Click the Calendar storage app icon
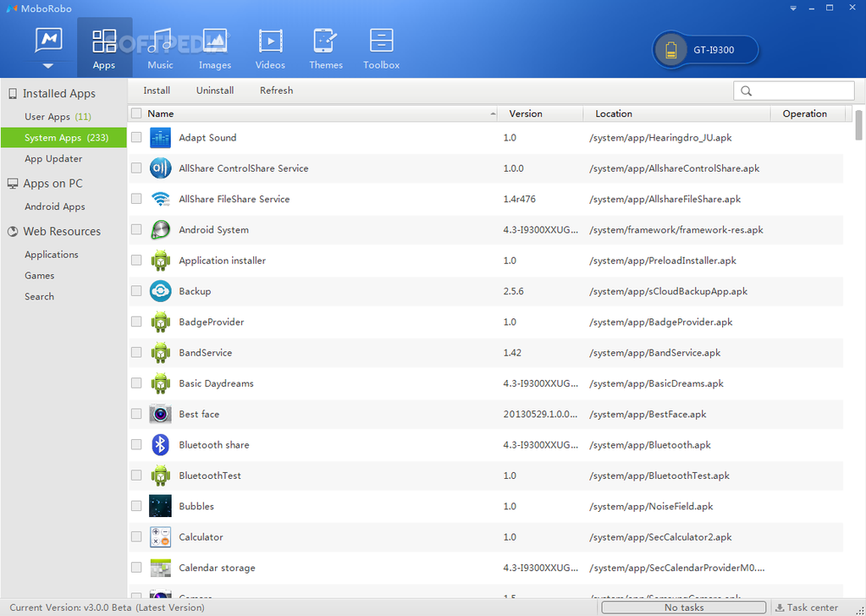Viewport: 866px width, 616px height. coord(160,568)
